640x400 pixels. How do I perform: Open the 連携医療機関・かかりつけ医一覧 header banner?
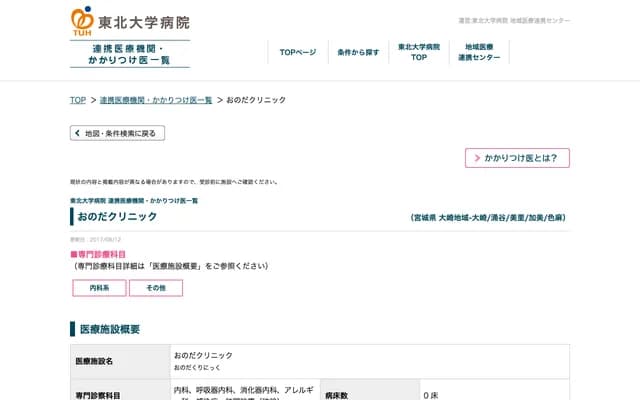pyautogui.click(x=130, y=54)
